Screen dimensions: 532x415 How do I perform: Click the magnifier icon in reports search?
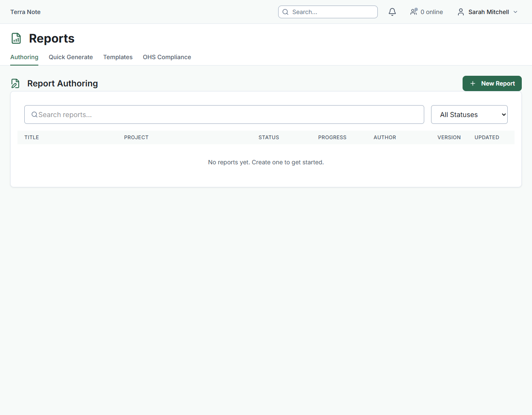click(35, 114)
